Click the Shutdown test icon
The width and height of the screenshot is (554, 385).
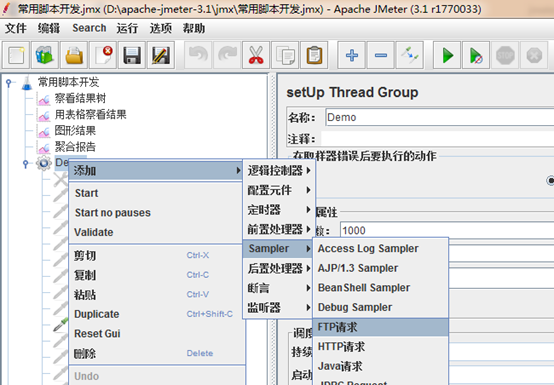pyautogui.click(x=534, y=55)
